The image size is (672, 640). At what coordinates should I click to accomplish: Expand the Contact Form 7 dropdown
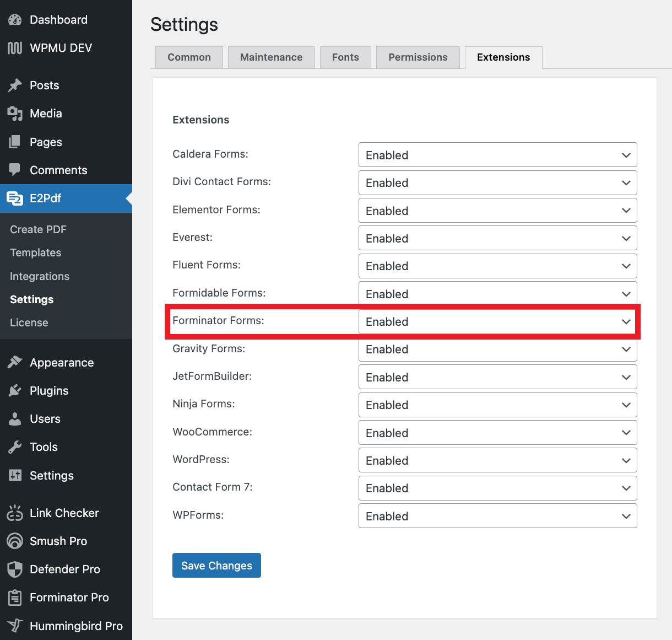(x=497, y=488)
